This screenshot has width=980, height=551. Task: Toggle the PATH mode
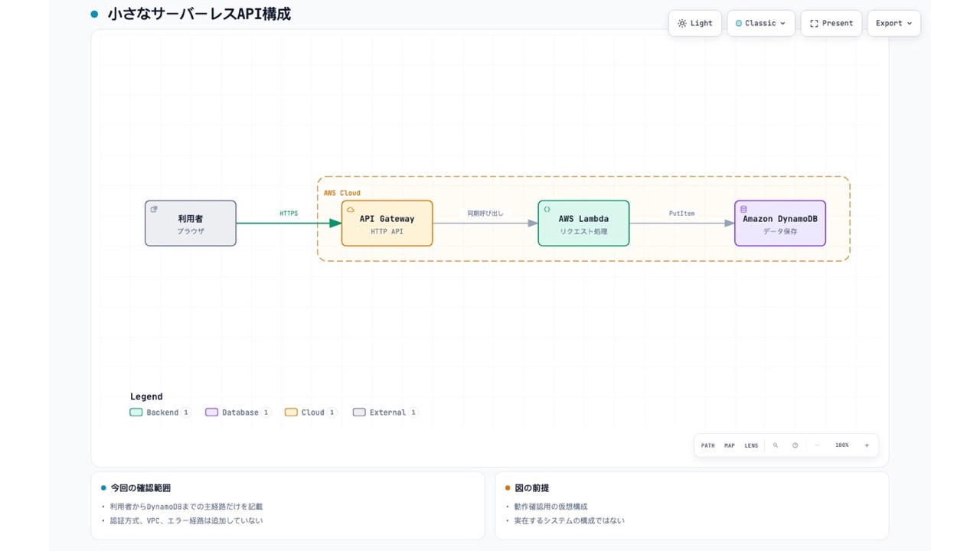point(707,445)
